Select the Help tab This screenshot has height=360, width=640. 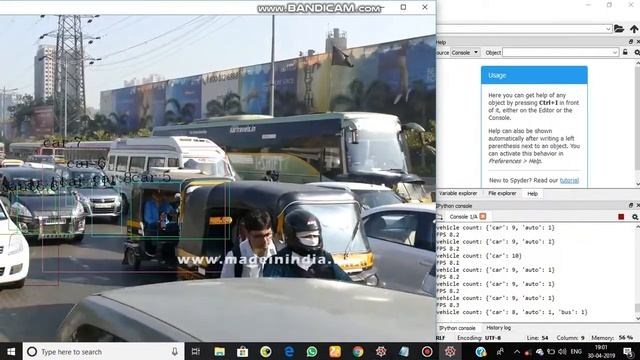(532, 194)
